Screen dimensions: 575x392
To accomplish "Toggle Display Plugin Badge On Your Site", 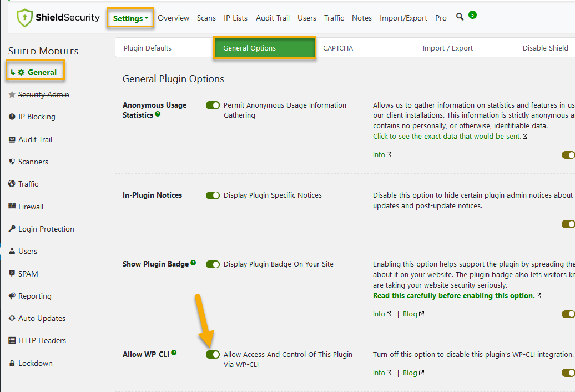I will tap(213, 264).
